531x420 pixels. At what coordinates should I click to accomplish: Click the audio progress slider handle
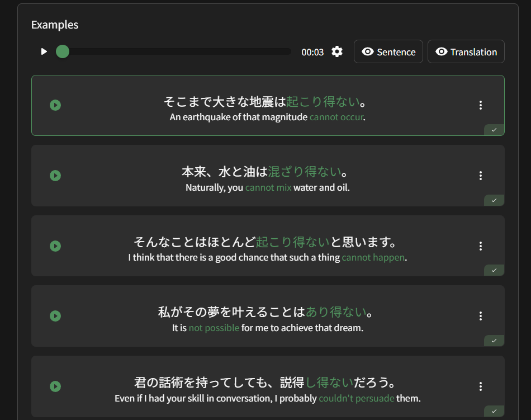click(63, 52)
